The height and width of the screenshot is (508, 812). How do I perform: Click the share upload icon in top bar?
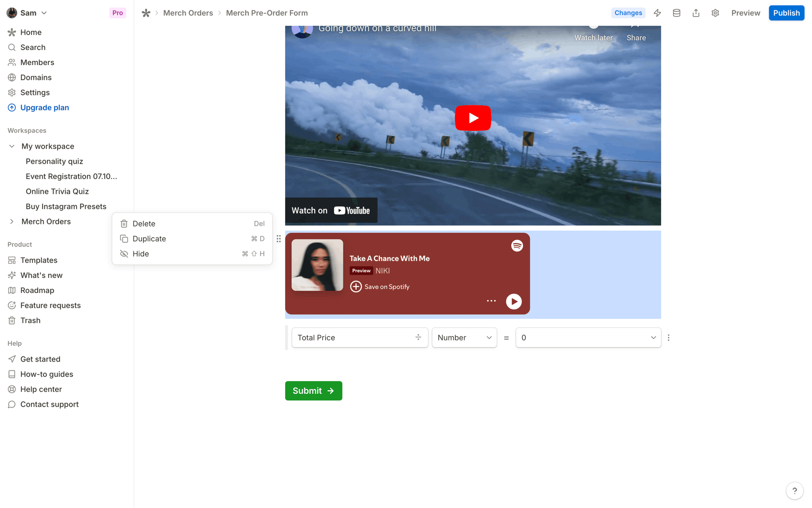pyautogui.click(x=696, y=13)
